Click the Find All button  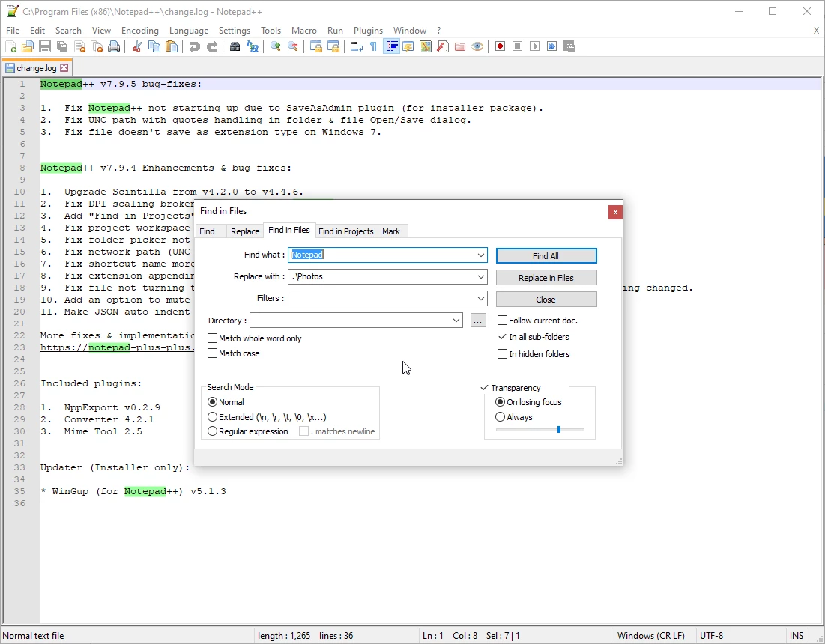pyautogui.click(x=546, y=256)
